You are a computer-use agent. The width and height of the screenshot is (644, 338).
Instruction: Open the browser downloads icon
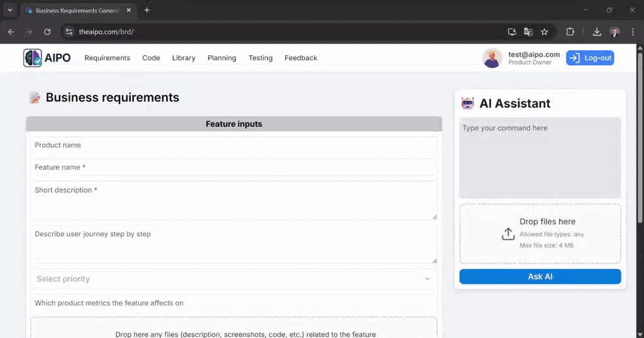(597, 31)
